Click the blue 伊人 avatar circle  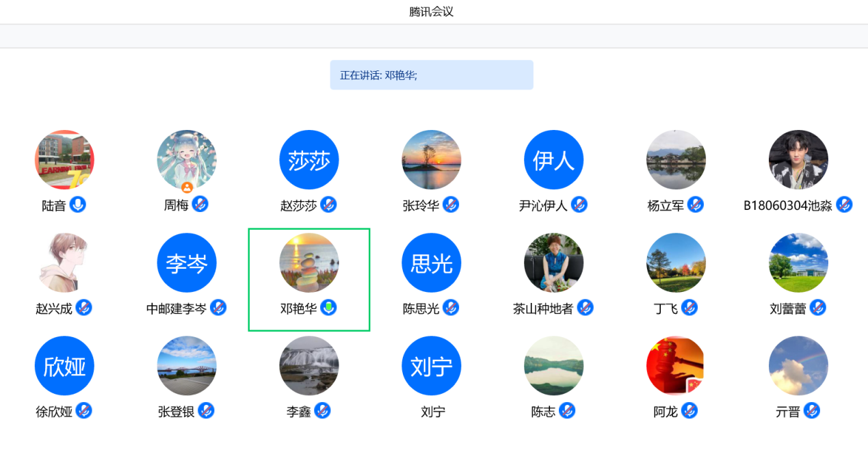[x=553, y=160]
